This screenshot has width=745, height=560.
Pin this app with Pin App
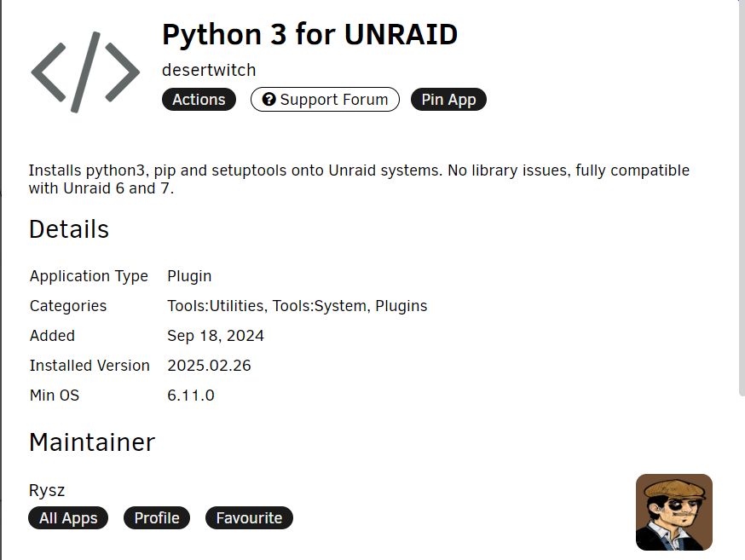[x=448, y=99]
